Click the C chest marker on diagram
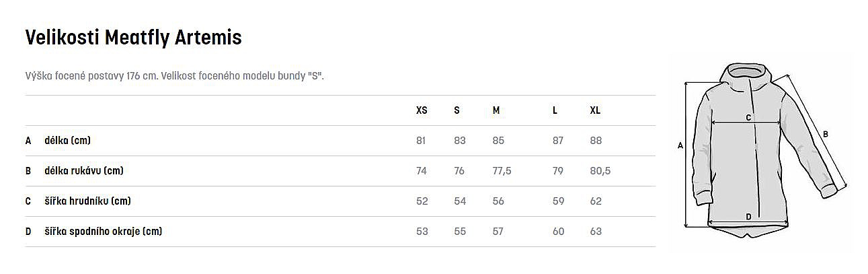The image size is (868, 274). (x=748, y=117)
